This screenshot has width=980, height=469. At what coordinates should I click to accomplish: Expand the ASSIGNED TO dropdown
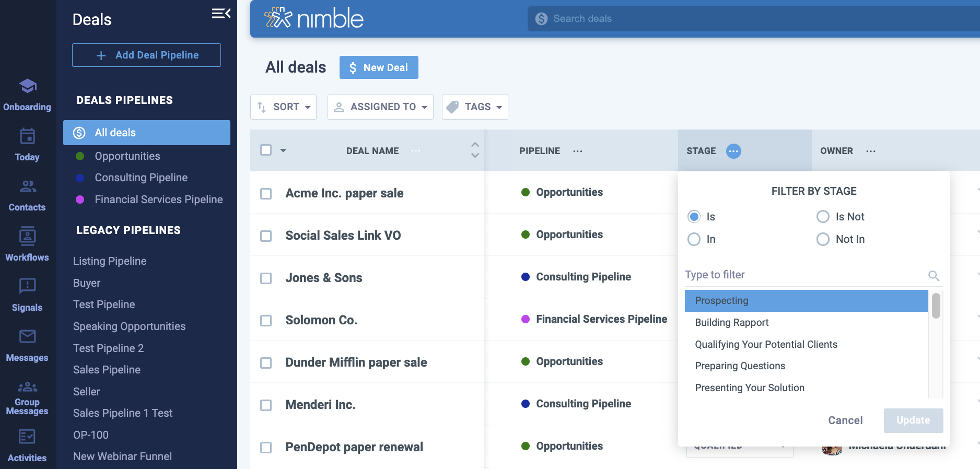[380, 107]
